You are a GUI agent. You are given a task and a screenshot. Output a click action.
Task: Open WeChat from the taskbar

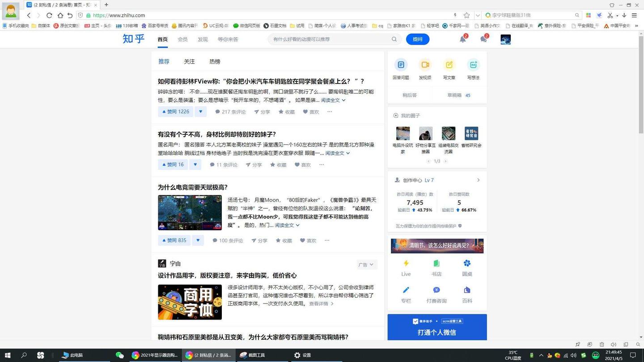pos(119,355)
